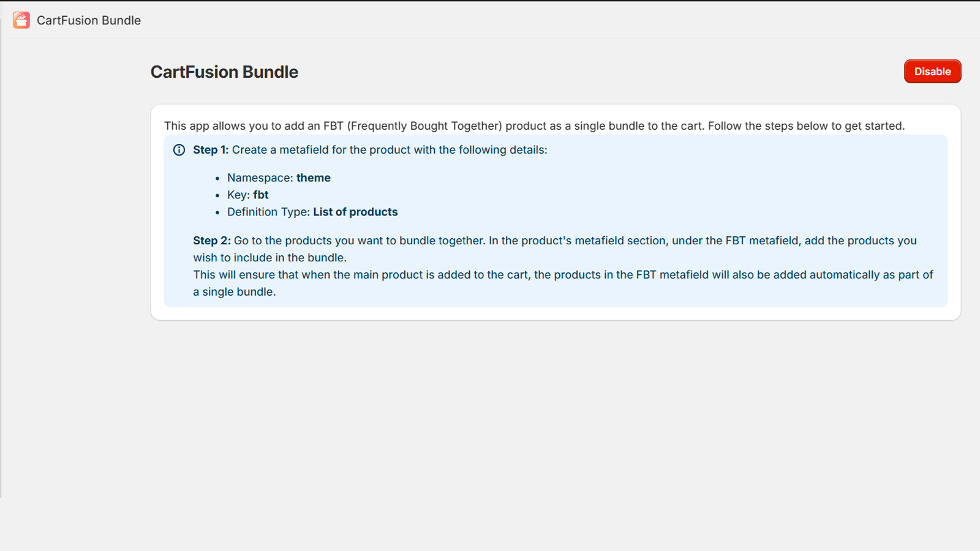980x551 pixels.
Task: Click the "Create a metafield for the product" text
Action: coord(390,150)
